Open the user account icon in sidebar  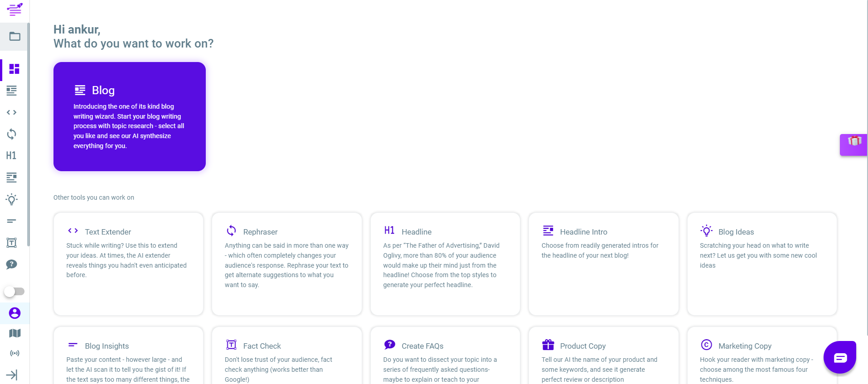pyautogui.click(x=15, y=313)
